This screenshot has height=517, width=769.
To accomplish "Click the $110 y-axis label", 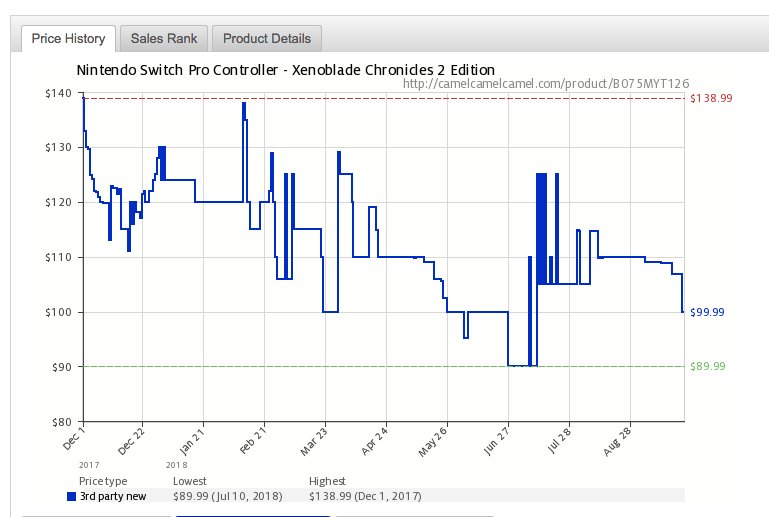I will [x=58, y=257].
